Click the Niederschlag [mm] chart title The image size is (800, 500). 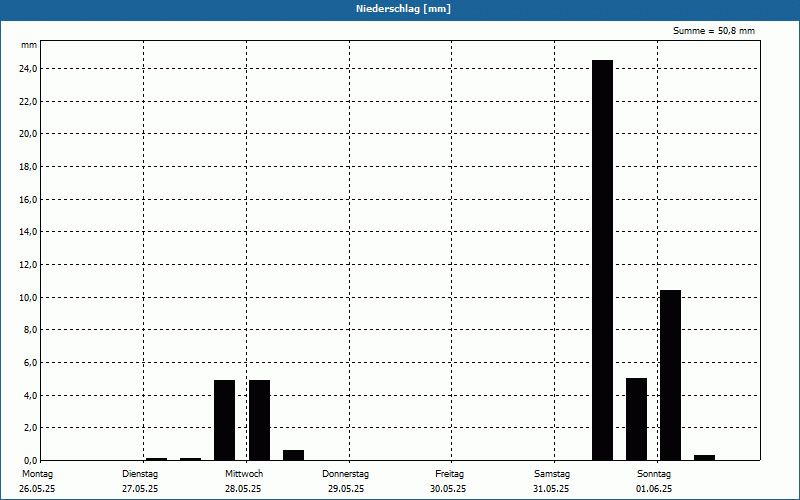pyautogui.click(x=403, y=9)
